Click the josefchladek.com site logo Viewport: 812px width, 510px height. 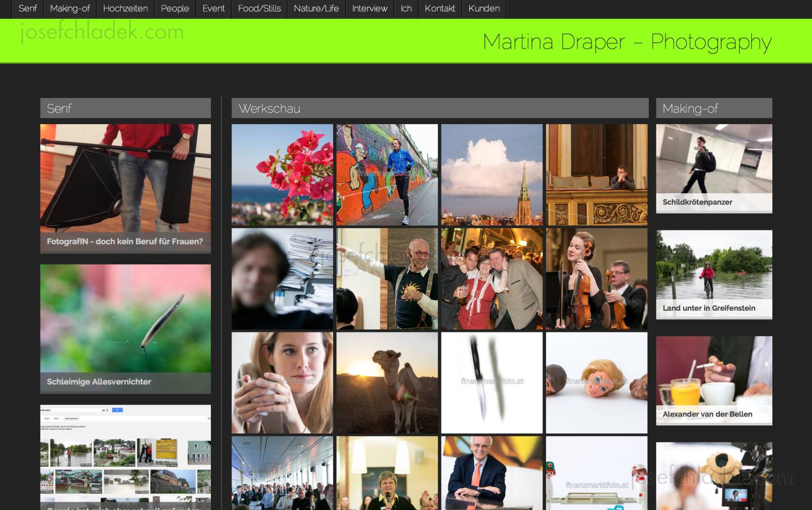click(x=102, y=32)
